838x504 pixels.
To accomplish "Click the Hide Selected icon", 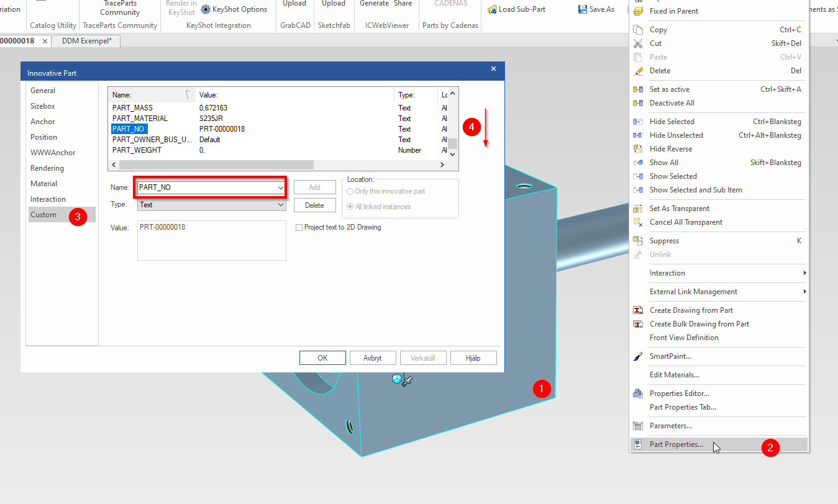I will point(638,122).
